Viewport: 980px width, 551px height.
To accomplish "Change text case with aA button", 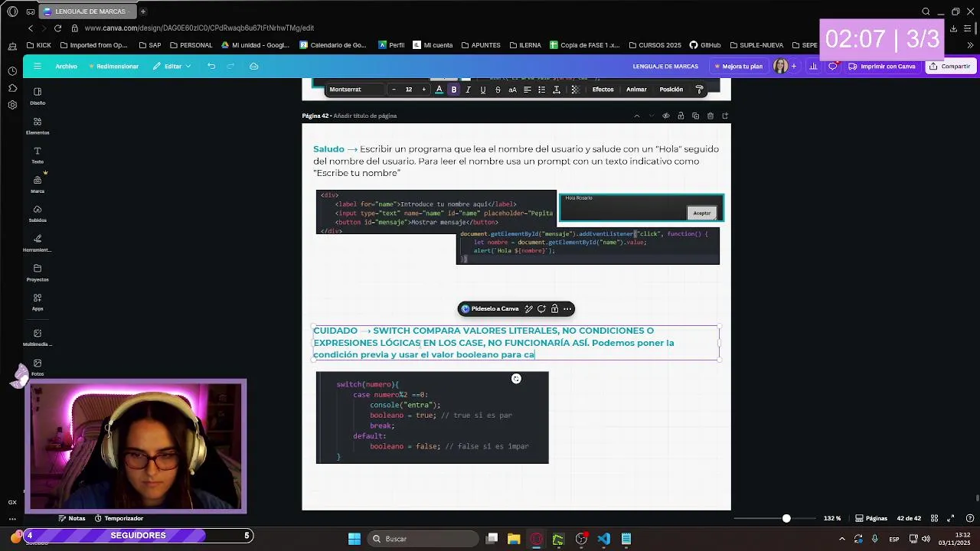I will pos(512,90).
